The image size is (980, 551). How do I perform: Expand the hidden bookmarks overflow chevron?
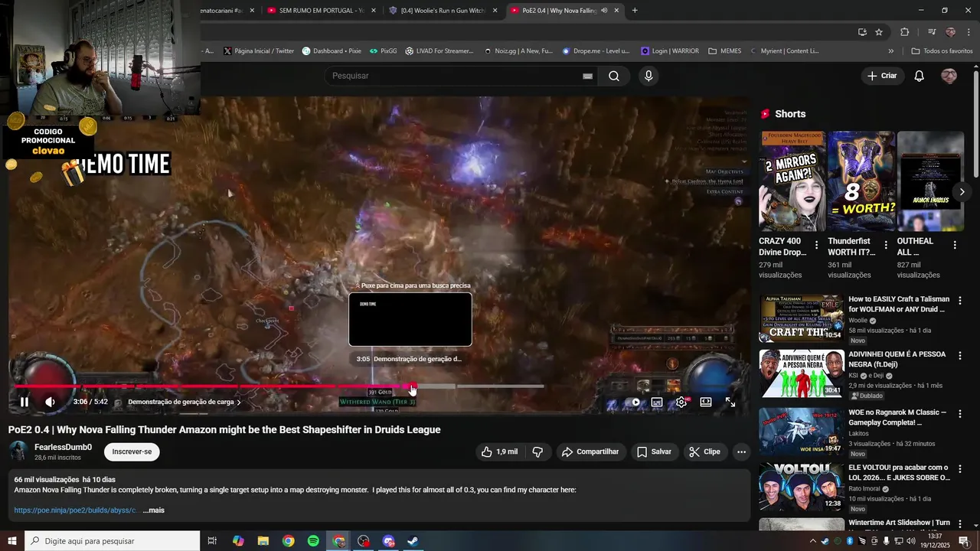(890, 51)
